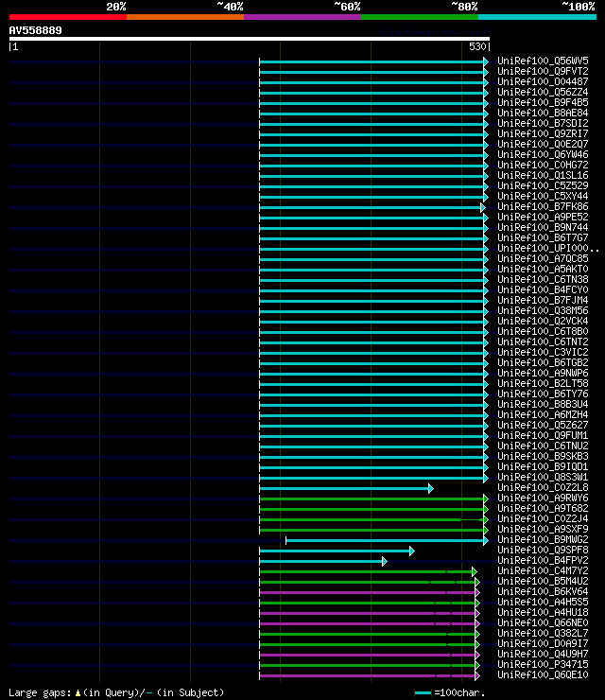Click UniRef100_C3VIC2 hit label
The height and width of the screenshot is (700, 605).
[x=543, y=352]
